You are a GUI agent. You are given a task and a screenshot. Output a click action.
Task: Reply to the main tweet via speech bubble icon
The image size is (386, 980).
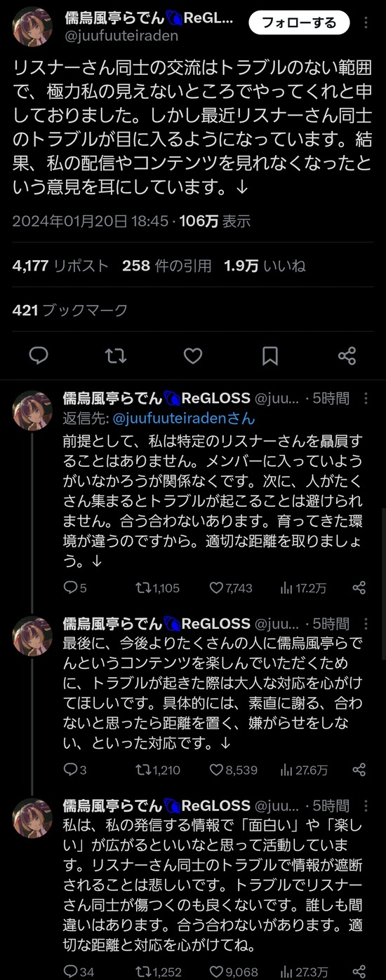click(x=39, y=355)
